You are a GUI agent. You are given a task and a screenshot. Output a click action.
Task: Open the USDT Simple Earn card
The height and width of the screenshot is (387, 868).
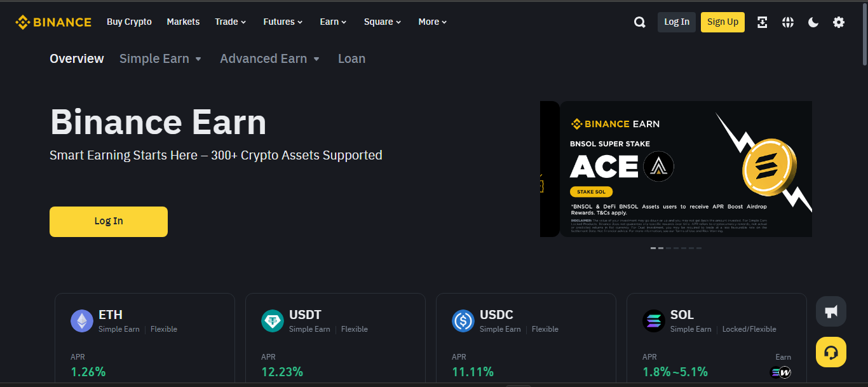click(x=336, y=339)
